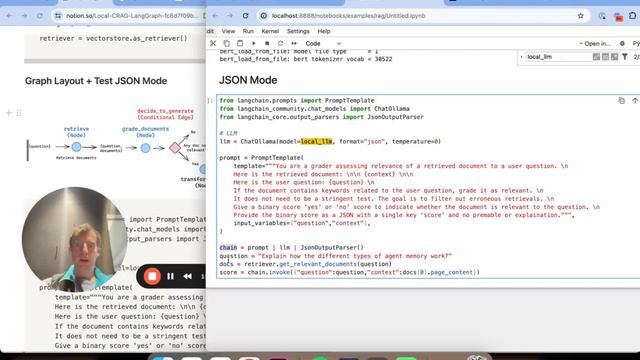Go forward in the Jupyter browser window

coord(230,16)
